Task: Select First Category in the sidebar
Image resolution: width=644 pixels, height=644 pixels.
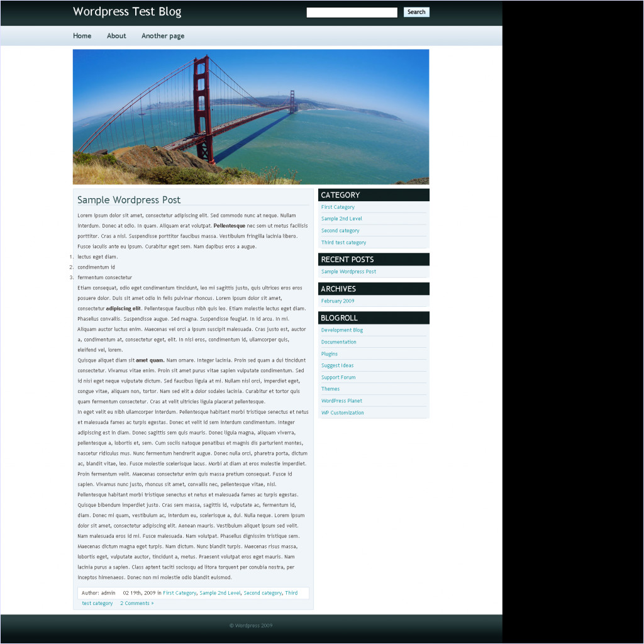Action: click(x=338, y=207)
